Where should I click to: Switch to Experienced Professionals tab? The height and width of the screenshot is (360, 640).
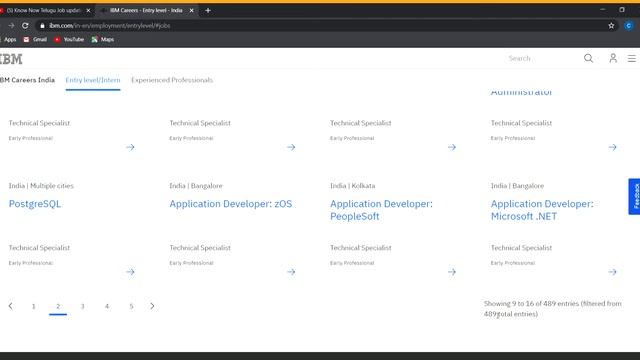[x=172, y=80]
